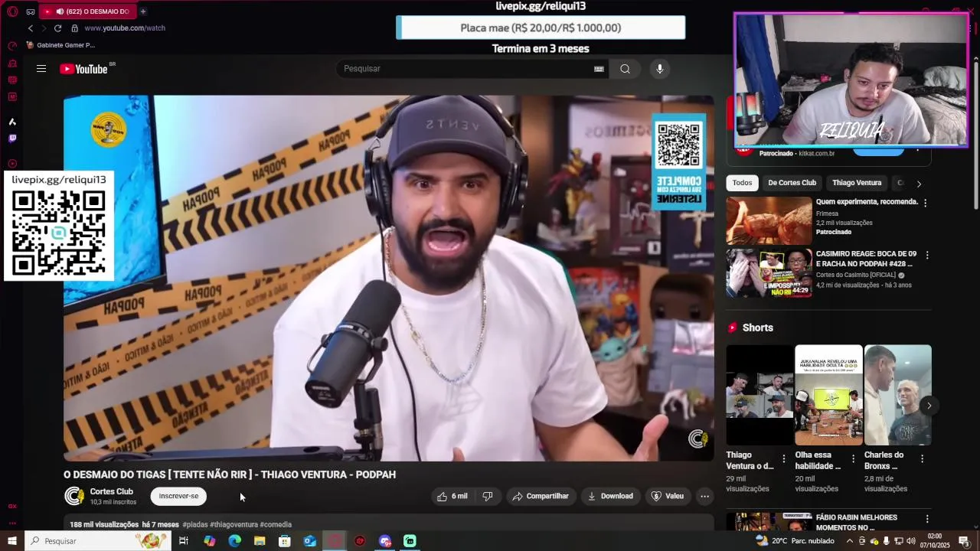This screenshot has width=980, height=551.
Task: Open more actions ellipsis under video
Action: pyautogui.click(x=704, y=496)
